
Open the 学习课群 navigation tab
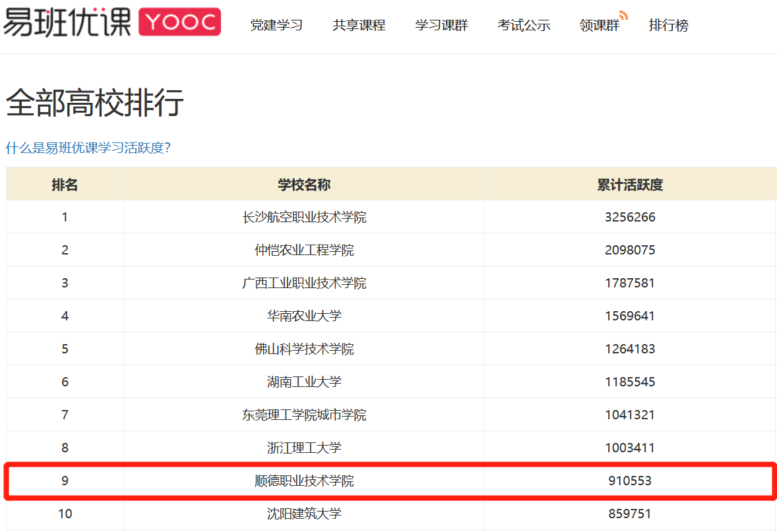[x=441, y=26]
